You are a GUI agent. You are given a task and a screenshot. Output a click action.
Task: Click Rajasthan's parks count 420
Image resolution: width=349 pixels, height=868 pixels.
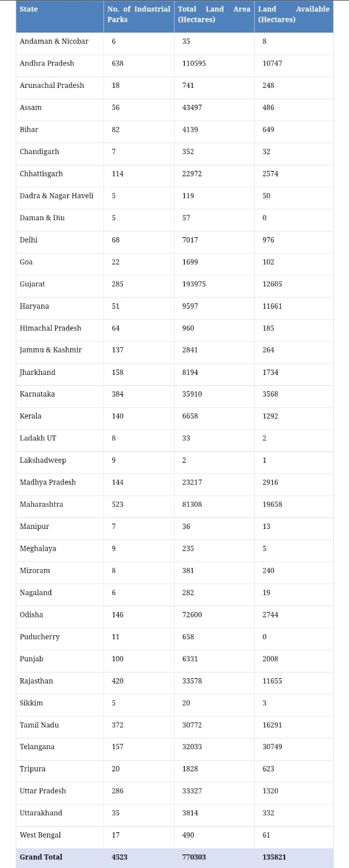118,681
